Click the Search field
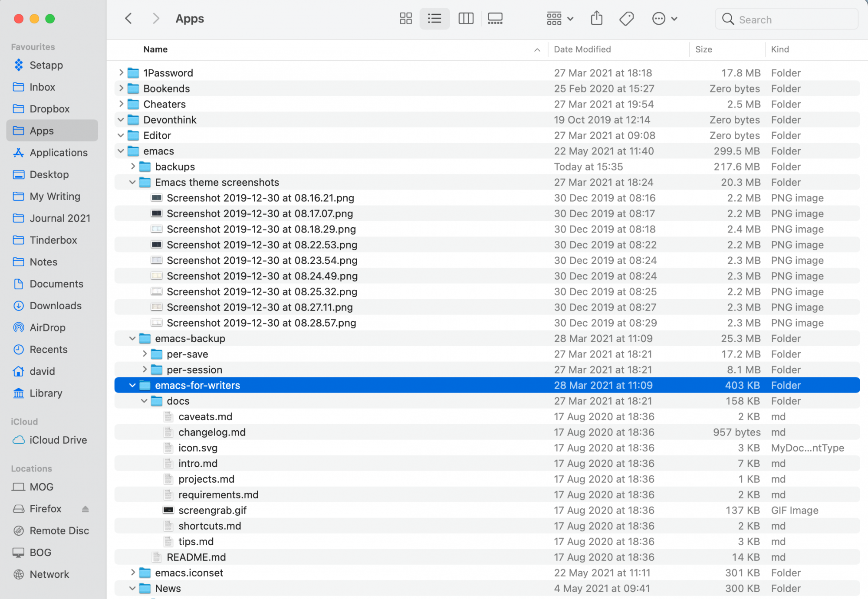 point(786,20)
